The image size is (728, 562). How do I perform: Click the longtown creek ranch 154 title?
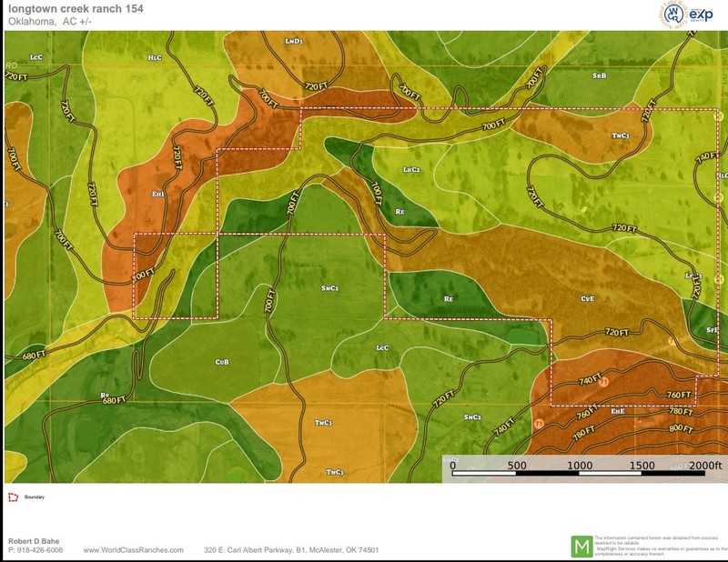click(x=75, y=9)
